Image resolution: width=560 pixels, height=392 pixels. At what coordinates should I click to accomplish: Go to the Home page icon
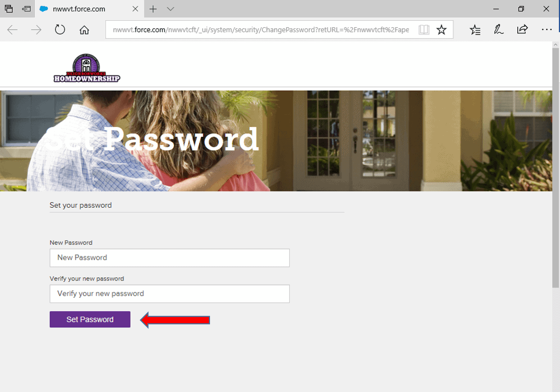84,30
